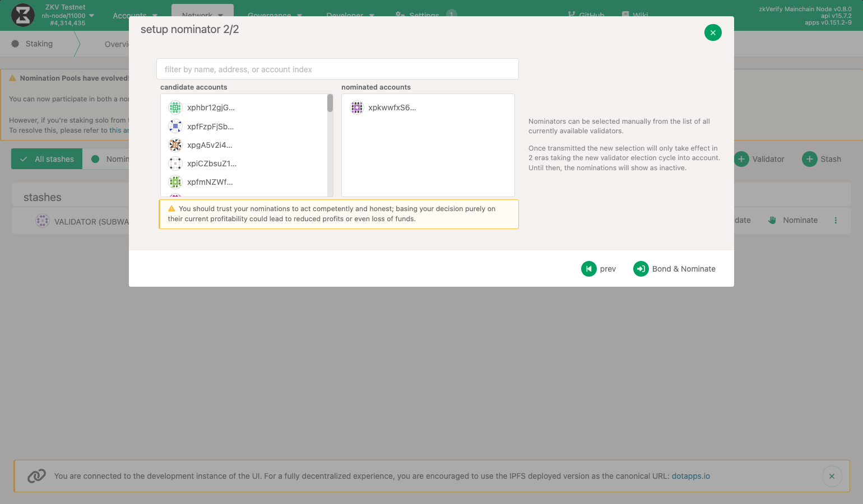
Task: Open the dotapps.io link
Action: coord(690,476)
